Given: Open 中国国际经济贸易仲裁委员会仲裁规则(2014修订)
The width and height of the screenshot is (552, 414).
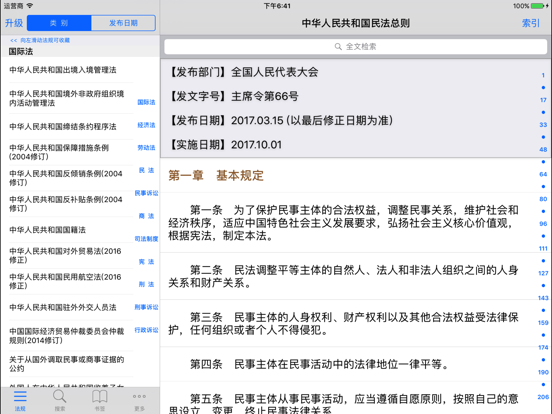Looking at the screenshot, I should 70,335.
